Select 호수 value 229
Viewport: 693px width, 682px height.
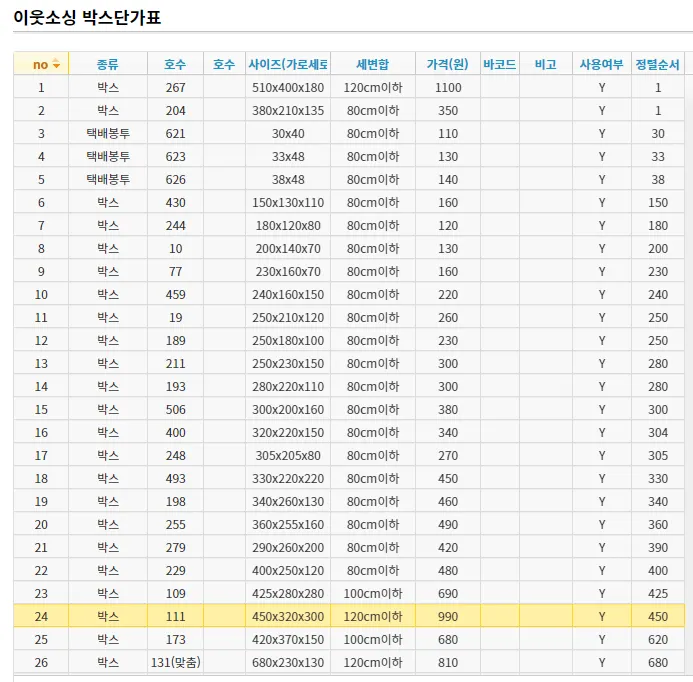175,570
